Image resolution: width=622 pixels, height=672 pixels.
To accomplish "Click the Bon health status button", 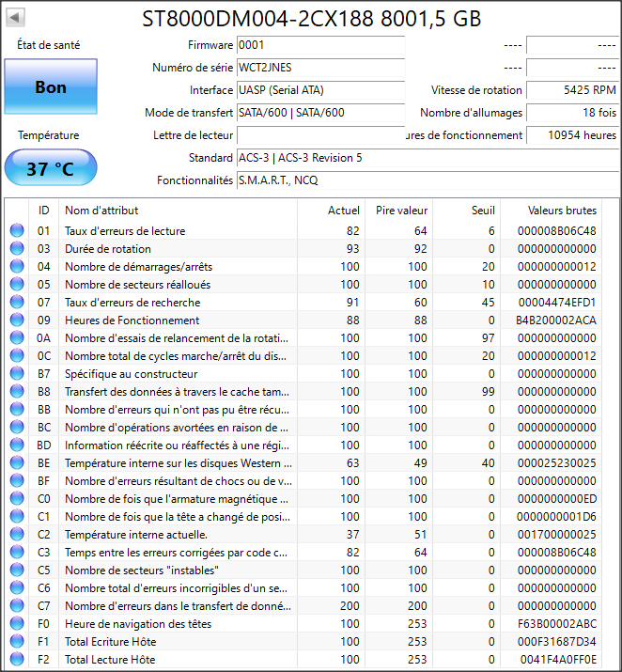I will tap(51, 87).
